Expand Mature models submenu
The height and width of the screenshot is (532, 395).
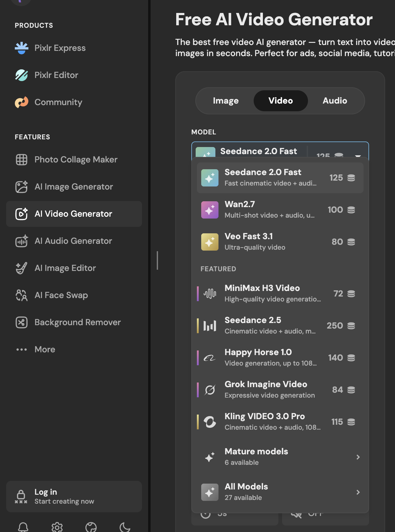tap(280, 457)
